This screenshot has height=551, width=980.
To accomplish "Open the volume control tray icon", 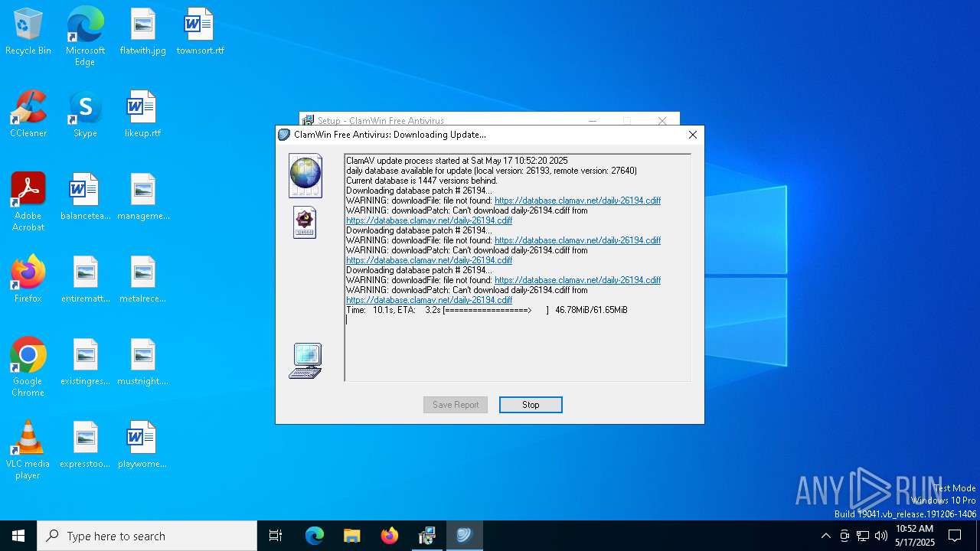I will pos(881,536).
